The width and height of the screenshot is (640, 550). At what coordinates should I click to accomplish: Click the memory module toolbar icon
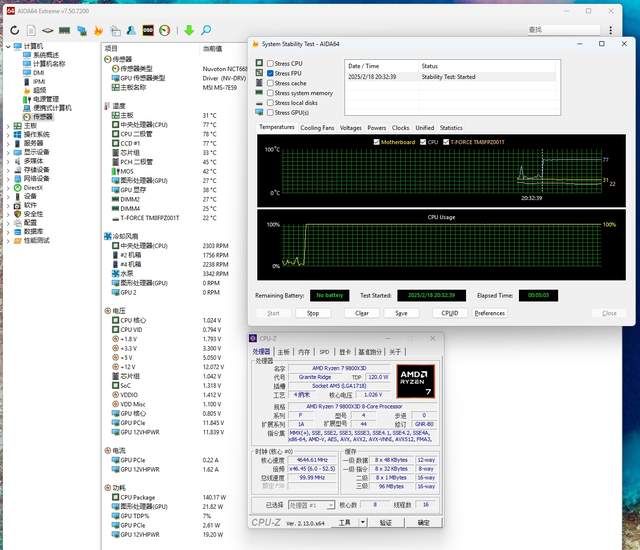point(64,30)
